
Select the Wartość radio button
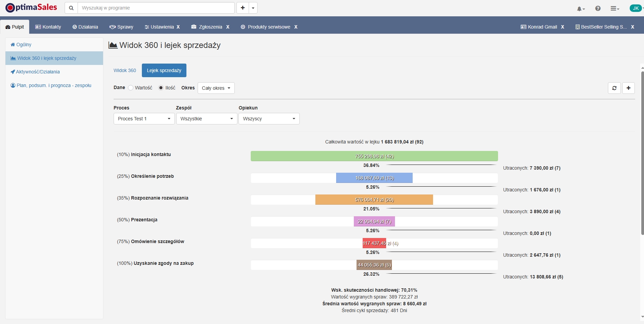[131, 88]
